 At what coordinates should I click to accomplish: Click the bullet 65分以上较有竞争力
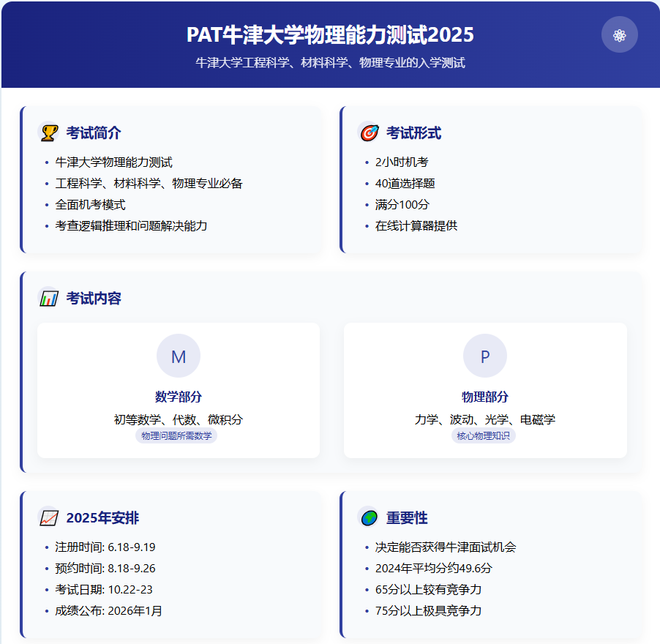[x=428, y=589]
